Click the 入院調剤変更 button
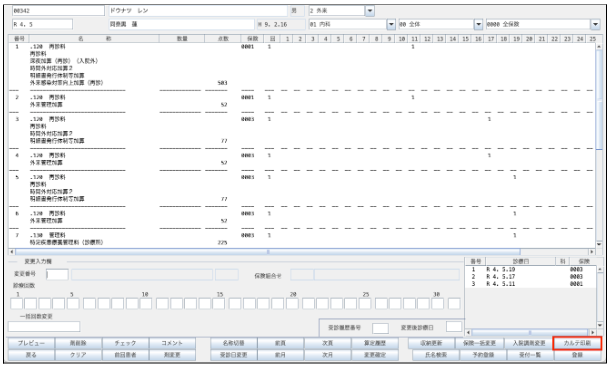The height and width of the screenshot is (366, 609). coord(529,343)
